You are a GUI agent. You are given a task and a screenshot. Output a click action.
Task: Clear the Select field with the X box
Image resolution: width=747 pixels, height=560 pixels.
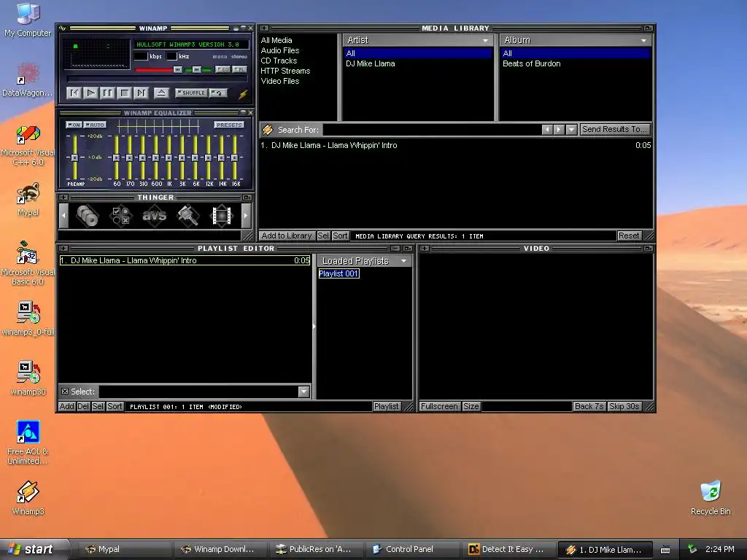tap(65, 392)
